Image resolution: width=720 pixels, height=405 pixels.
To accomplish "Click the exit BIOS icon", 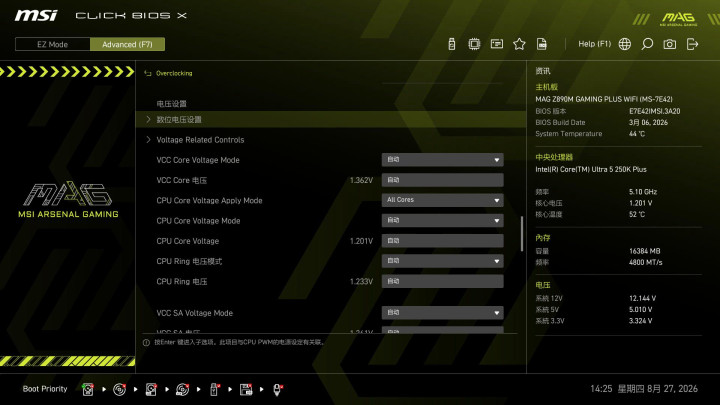I will pyautogui.click(x=692, y=44).
